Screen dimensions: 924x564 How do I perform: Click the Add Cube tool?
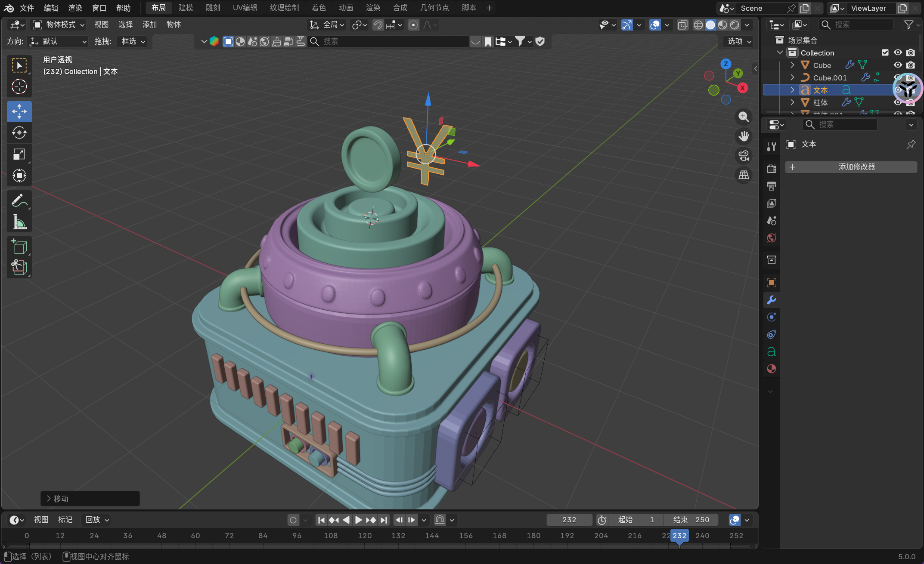(x=19, y=247)
